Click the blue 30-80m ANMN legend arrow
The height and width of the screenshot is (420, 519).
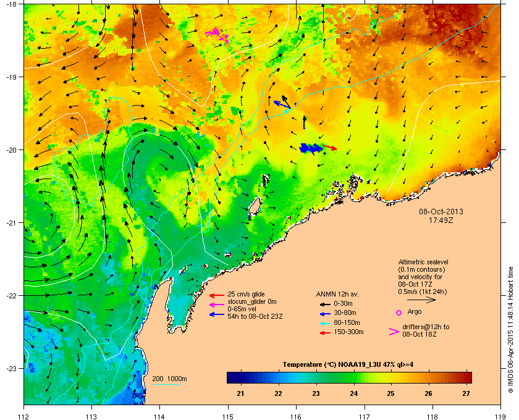(x=326, y=314)
